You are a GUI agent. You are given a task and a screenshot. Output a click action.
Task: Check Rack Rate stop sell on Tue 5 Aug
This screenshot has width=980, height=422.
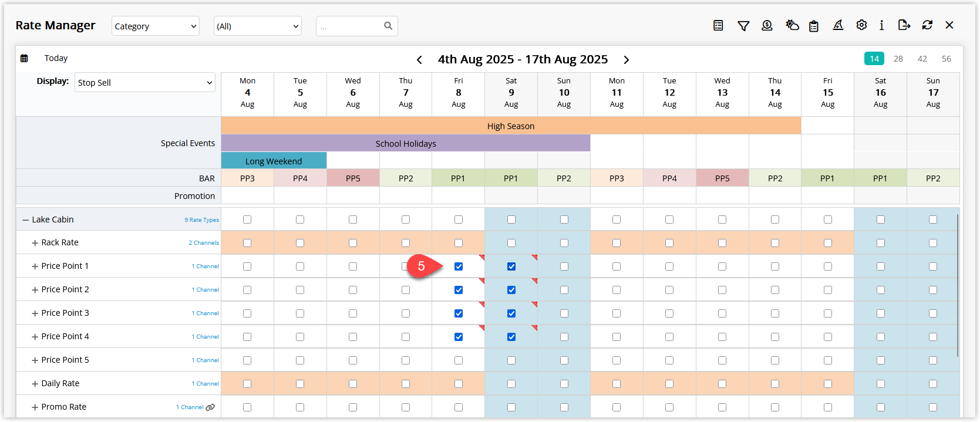click(x=300, y=243)
